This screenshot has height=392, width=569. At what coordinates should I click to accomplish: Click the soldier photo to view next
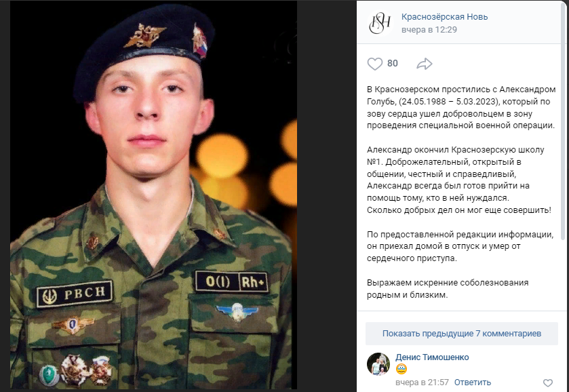(x=153, y=195)
